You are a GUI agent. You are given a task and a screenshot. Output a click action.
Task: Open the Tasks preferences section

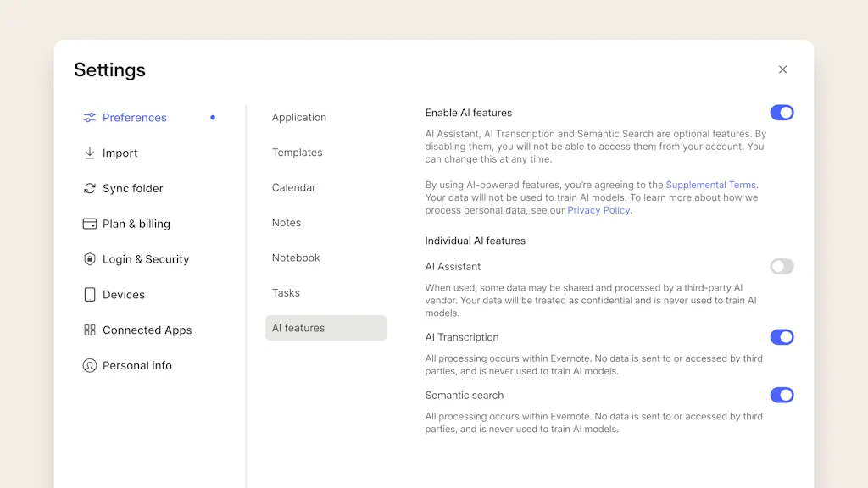285,292
